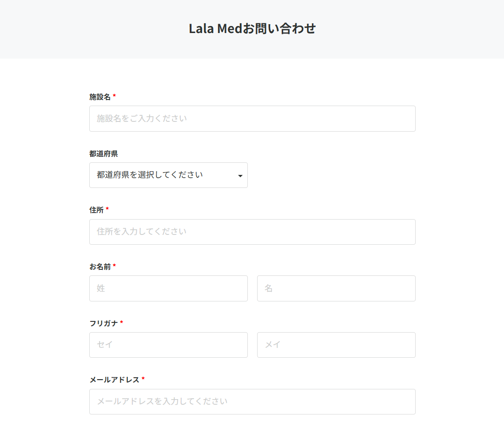Focus the 住所 address input field
The image size is (504, 421).
(x=252, y=232)
